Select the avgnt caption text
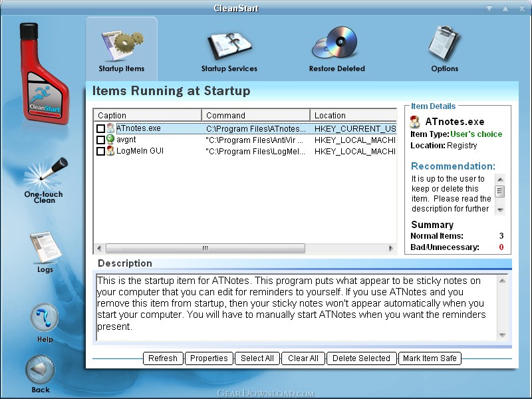The width and height of the screenshot is (532, 399). tap(126, 140)
